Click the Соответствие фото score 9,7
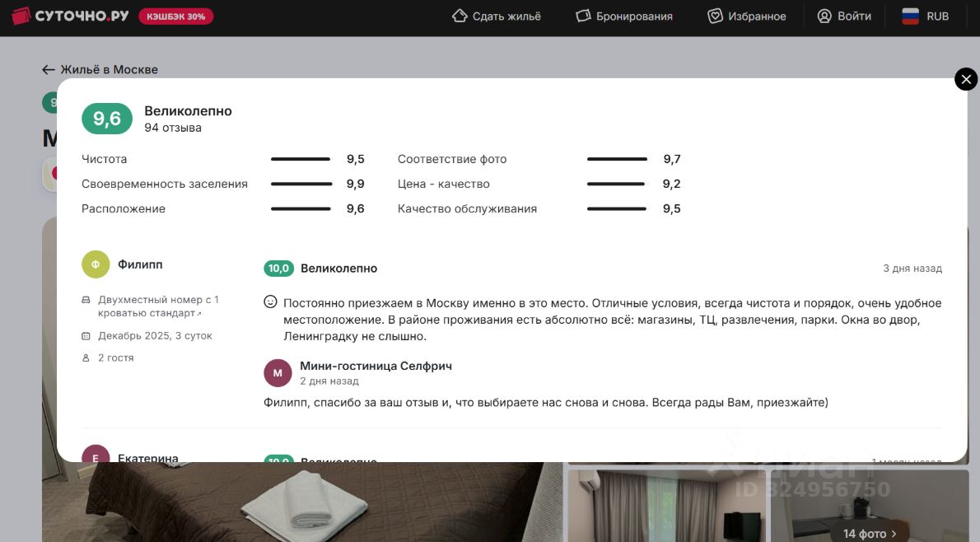This screenshot has height=542, width=980. click(x=672, y=160)
